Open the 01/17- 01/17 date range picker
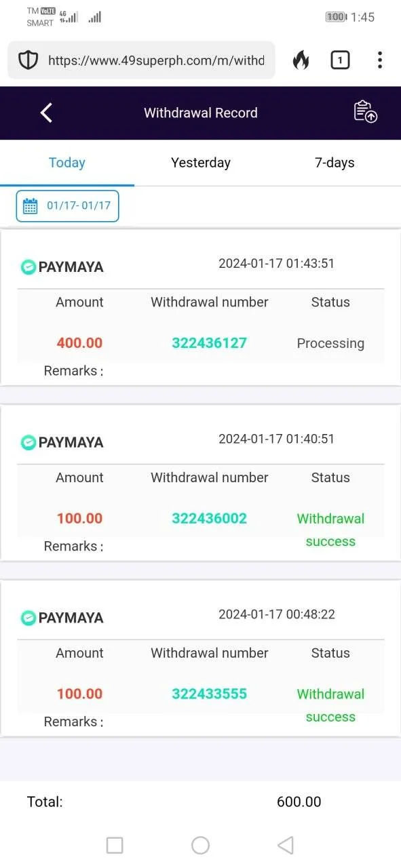This screenshot has height=868, width=401. click(x=67, y=206)
